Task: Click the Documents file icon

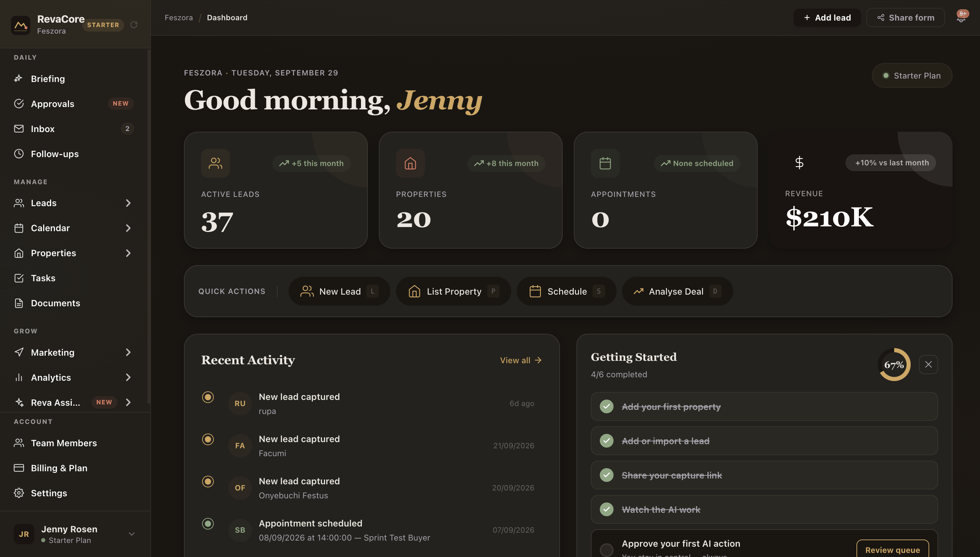Action: [x=19, y=303]
